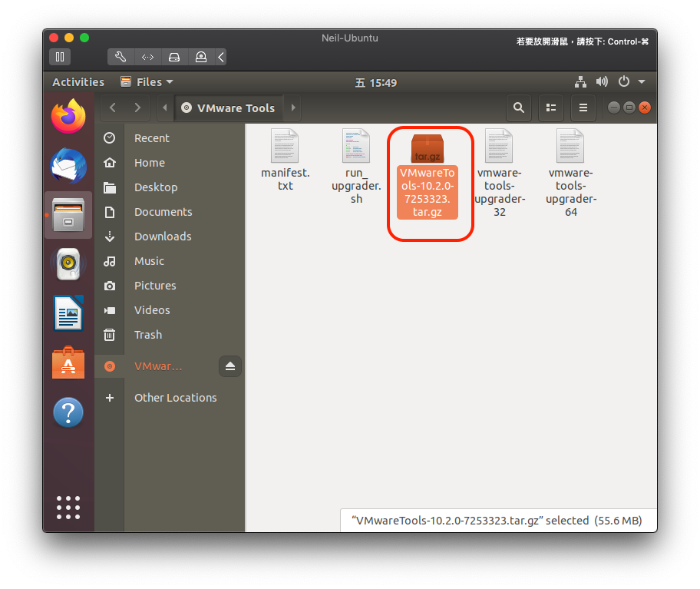
Task: Open Firefox from the dock
Action: [68, 117]
